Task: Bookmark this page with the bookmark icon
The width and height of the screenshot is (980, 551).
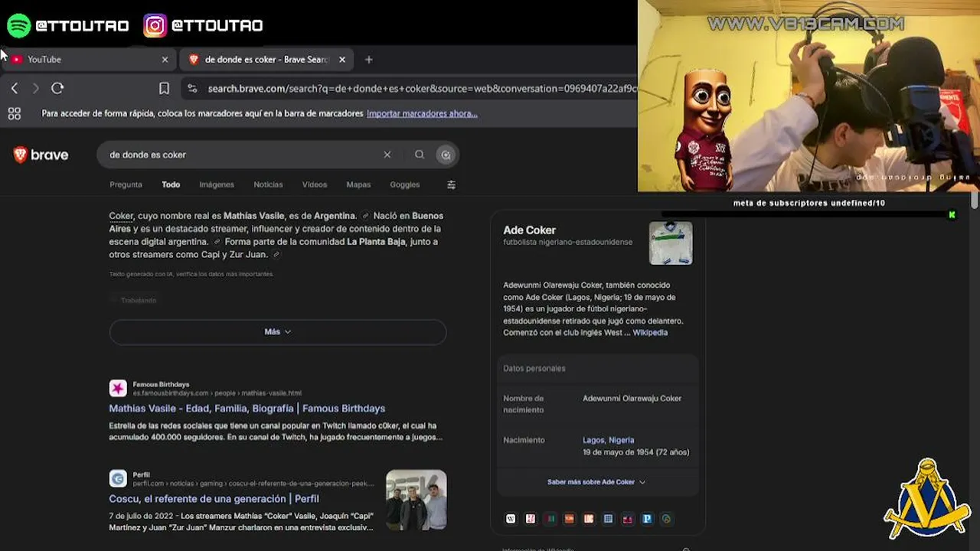Action: 164,89
